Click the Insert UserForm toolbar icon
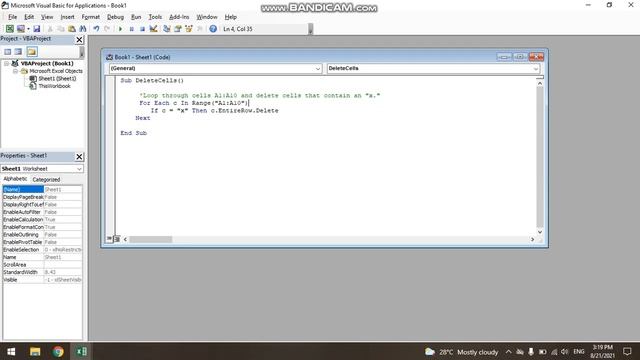This screenshot has height=360, width=640. [20, 29]
